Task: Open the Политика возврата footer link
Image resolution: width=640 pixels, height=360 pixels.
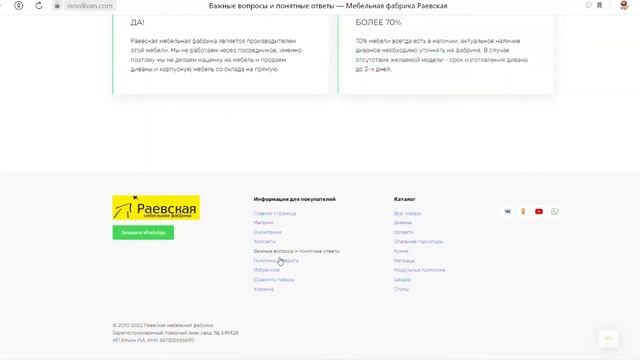Action: click(x=276, y=260)
